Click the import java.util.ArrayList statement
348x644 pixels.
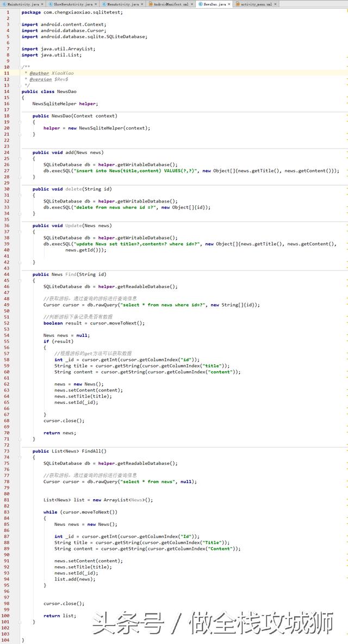(x=58, y=49)
